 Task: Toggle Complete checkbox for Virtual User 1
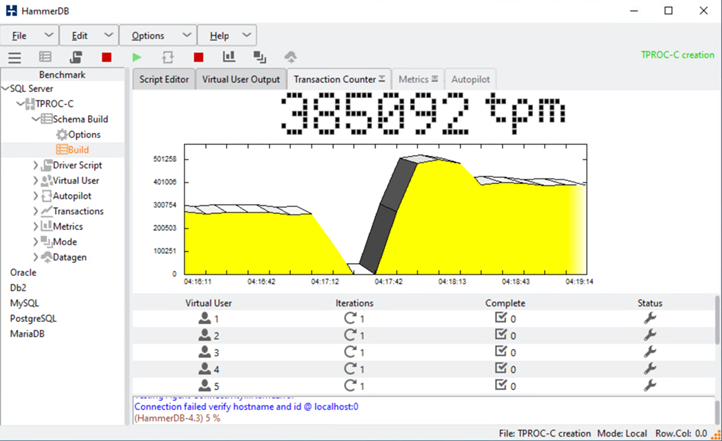point(501,319)
